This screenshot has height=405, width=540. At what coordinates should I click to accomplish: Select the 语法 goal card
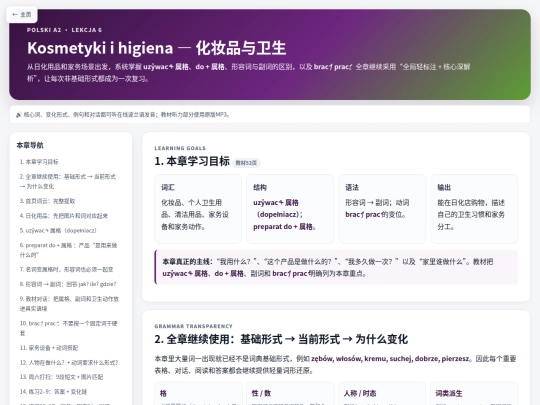pos(382,209)
